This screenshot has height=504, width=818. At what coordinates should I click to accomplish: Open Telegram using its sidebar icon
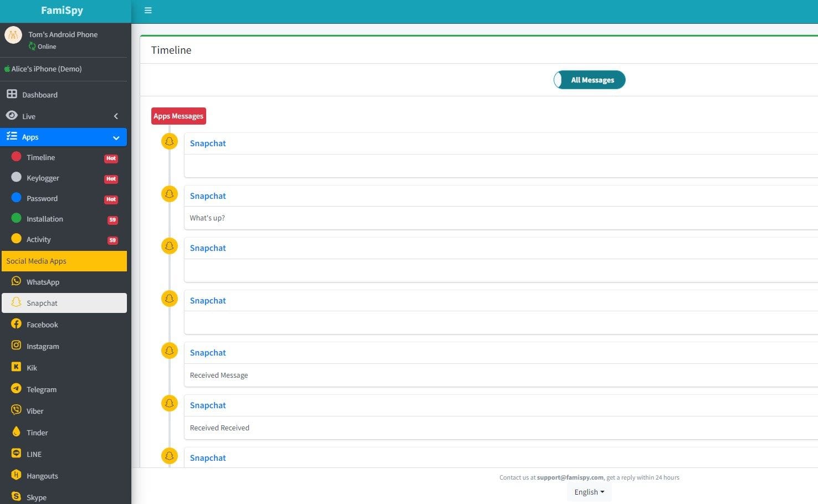click(16, 389)
